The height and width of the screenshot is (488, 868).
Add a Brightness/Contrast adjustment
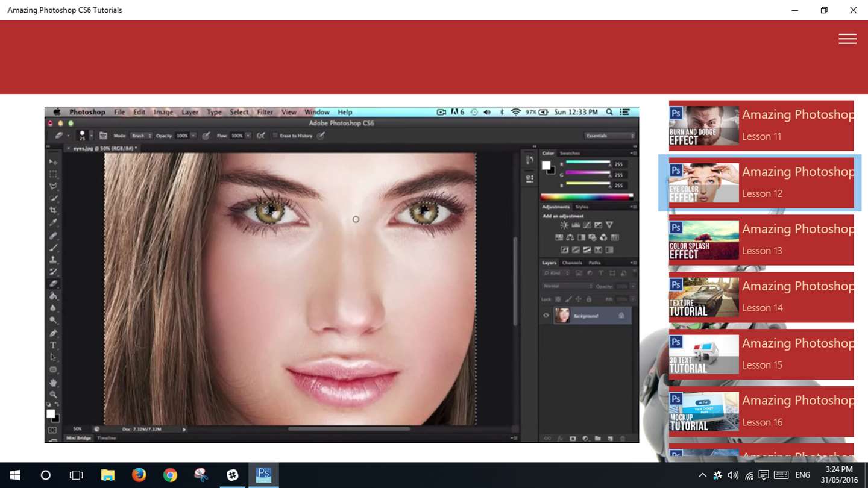(x=564, y=225)
